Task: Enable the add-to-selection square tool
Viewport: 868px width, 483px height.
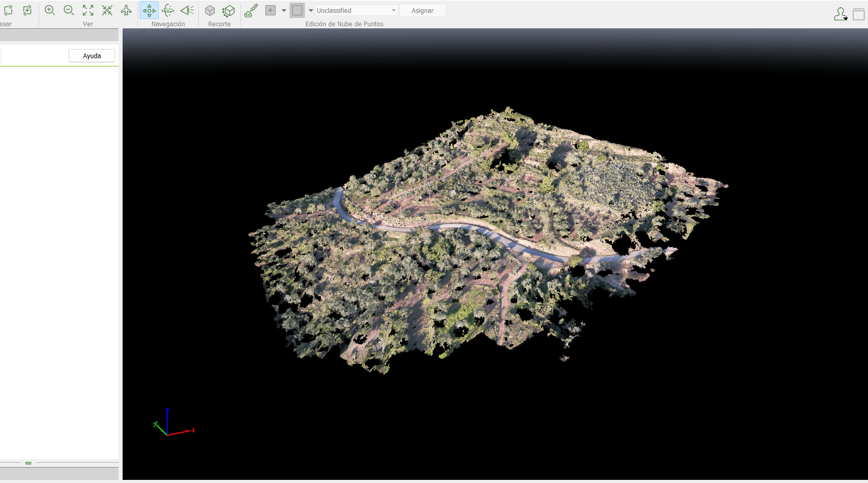Action: point(270,10)
